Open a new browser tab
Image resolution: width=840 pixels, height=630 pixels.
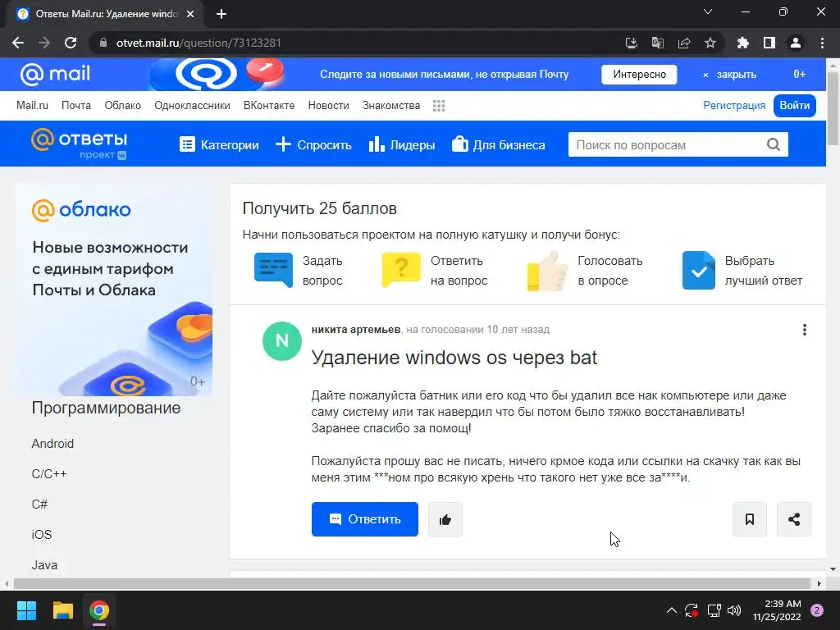click(221, 14)
